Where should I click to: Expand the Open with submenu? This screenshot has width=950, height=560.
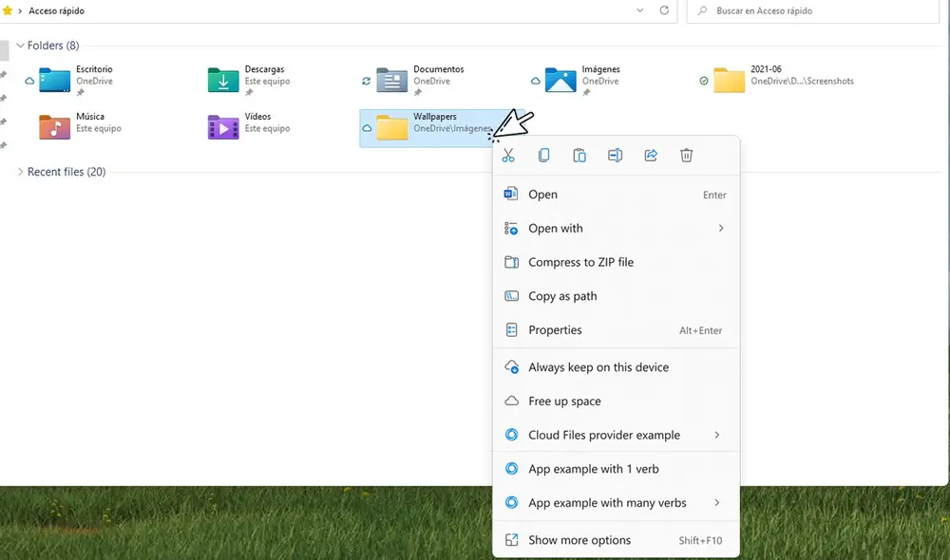pyautogui.click(x=555, y=228)
